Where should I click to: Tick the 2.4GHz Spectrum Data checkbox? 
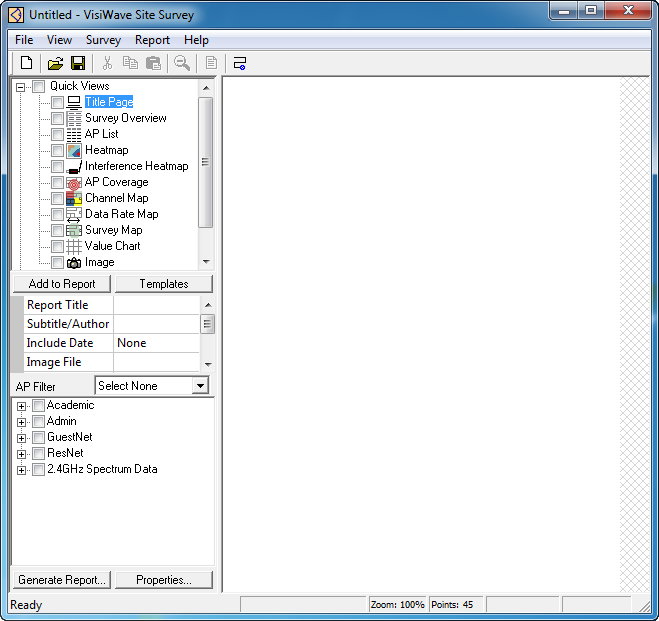coord(38,469)
